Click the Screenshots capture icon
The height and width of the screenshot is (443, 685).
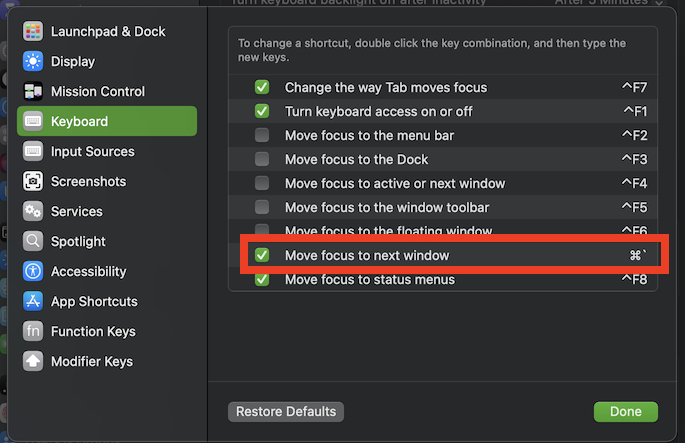click(33, 181)
